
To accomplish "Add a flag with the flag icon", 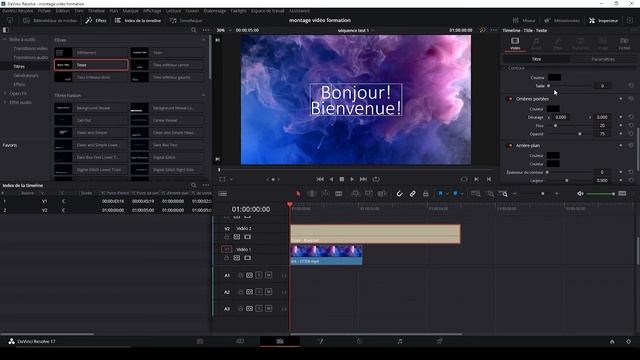I will [x=440, y=193].
